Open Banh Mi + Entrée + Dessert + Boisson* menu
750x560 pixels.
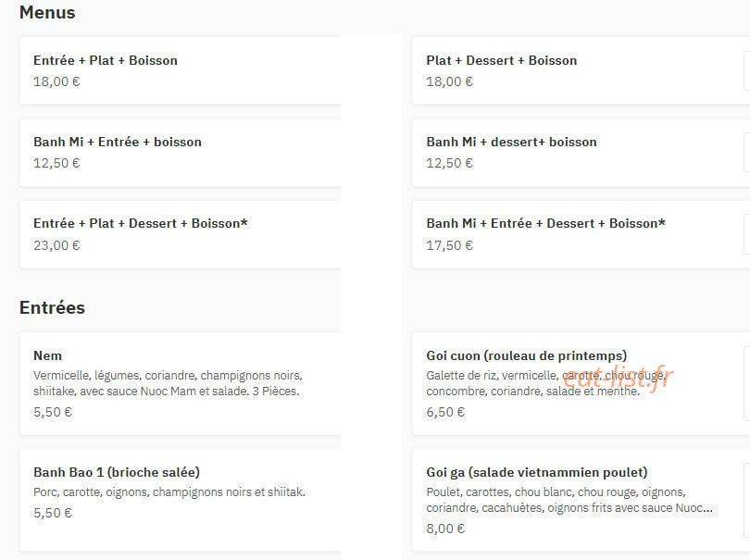[581, 234]
